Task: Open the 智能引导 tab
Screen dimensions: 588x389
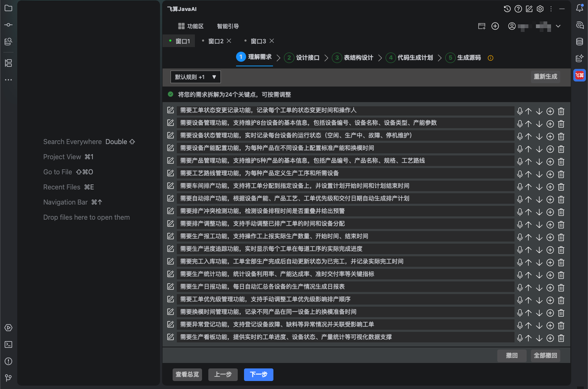Action: tap(228, 26)
